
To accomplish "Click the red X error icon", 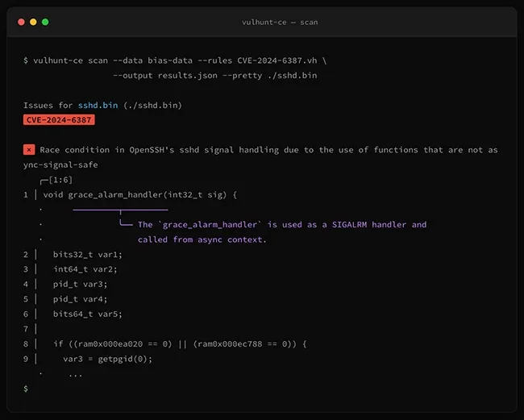I will click(x=29, y=150).
